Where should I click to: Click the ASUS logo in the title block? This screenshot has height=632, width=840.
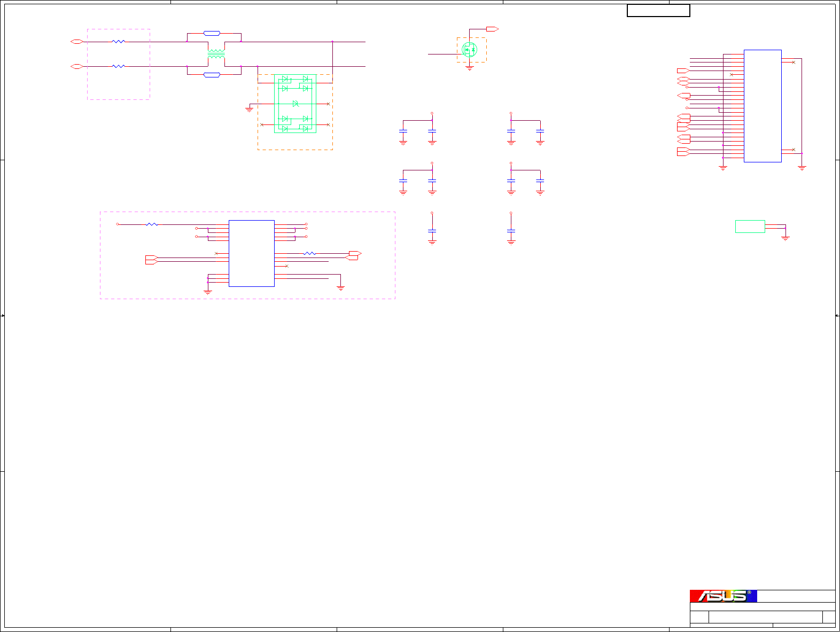pyautogui.click(x=723, y=596)
